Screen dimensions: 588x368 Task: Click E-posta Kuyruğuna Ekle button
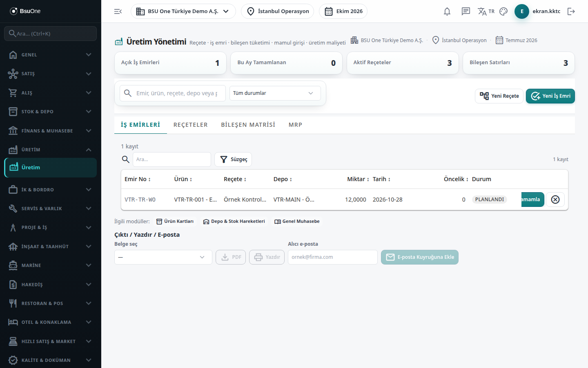pyautogui.click(x=420, y=257)
